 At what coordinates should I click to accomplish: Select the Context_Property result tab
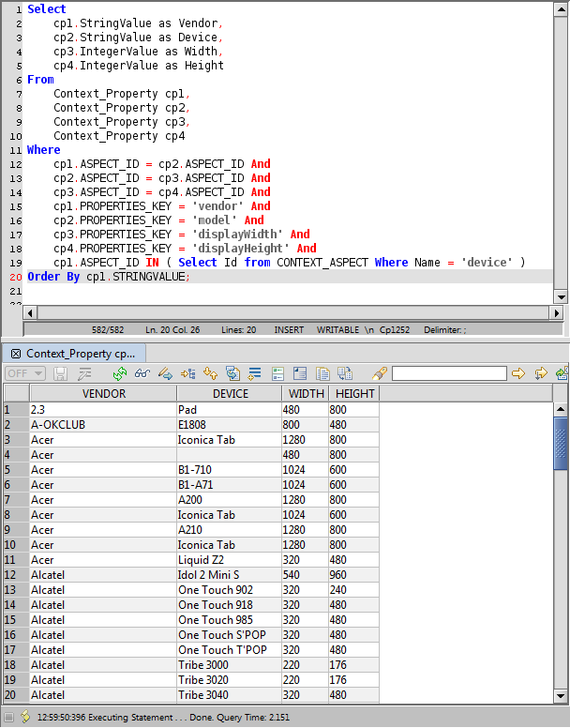click(x=81, y=354)
